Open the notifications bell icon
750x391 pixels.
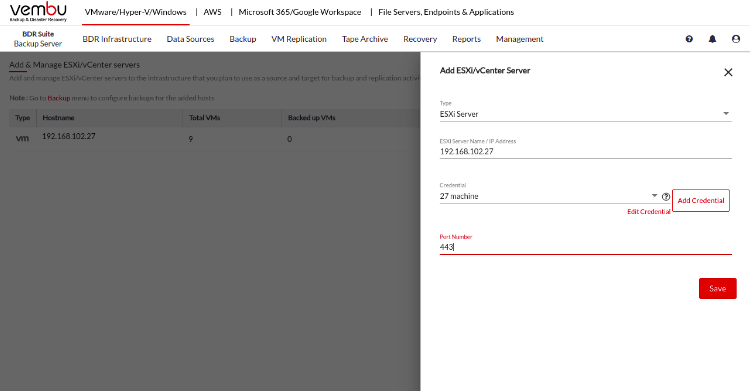point(712,39)
